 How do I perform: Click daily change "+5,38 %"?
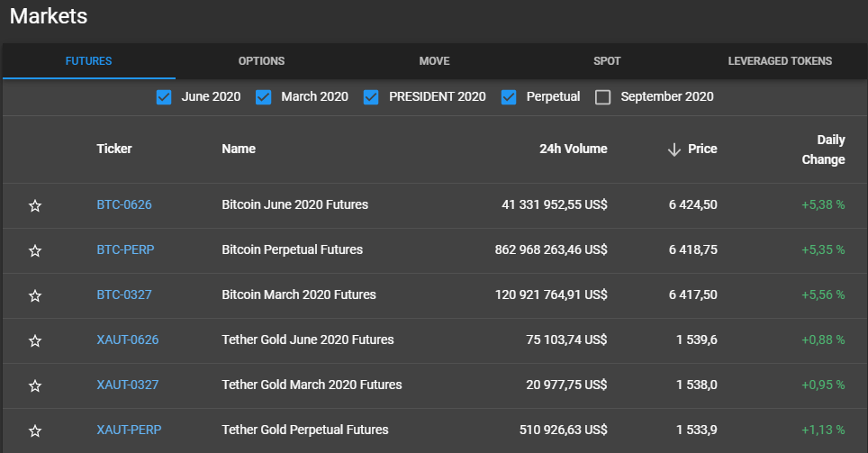[823, 205]
